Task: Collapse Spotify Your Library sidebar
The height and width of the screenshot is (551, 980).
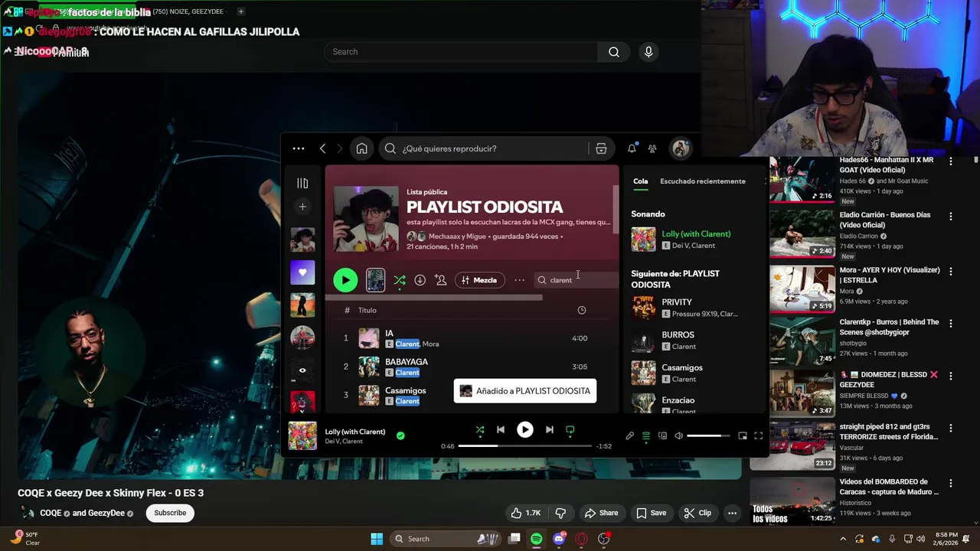Action: [x=302, y=183]
